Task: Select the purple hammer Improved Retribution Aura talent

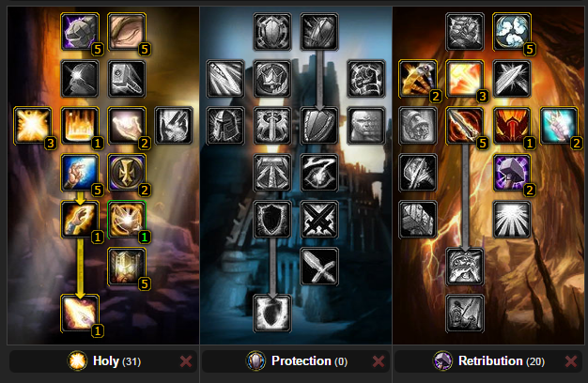Action: click(x=512, y=173)
